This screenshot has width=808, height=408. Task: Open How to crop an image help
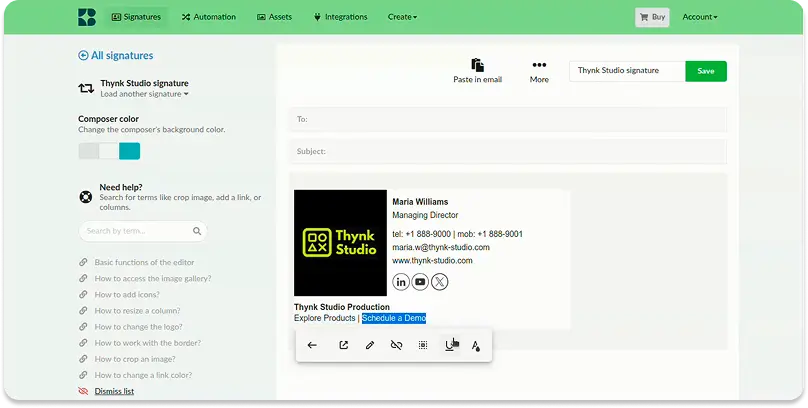(x=134, y=359)
